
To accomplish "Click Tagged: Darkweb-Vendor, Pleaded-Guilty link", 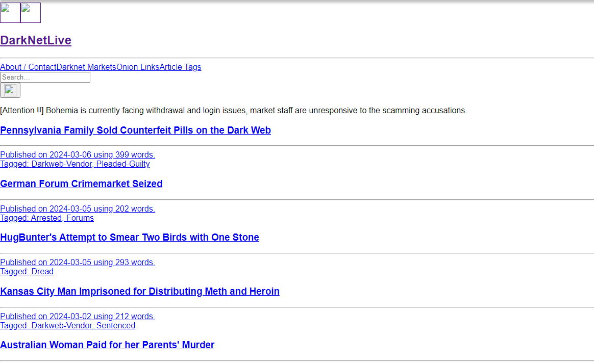I will (x=75, y=164).
